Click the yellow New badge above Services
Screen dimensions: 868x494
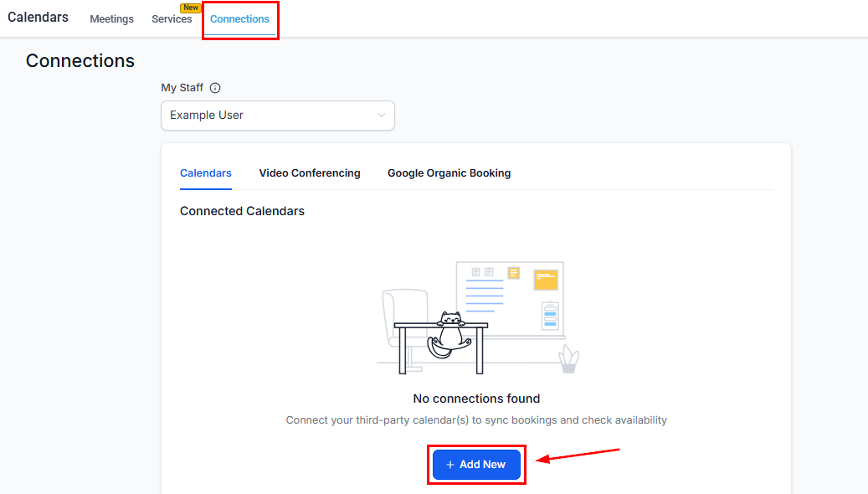tap(191, 8)
